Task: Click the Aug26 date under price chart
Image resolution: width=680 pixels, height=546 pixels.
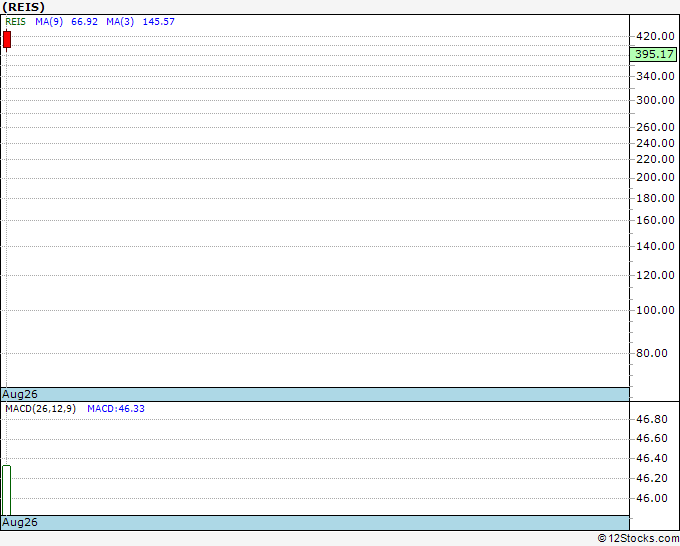Action: click(x=20, y=394)
